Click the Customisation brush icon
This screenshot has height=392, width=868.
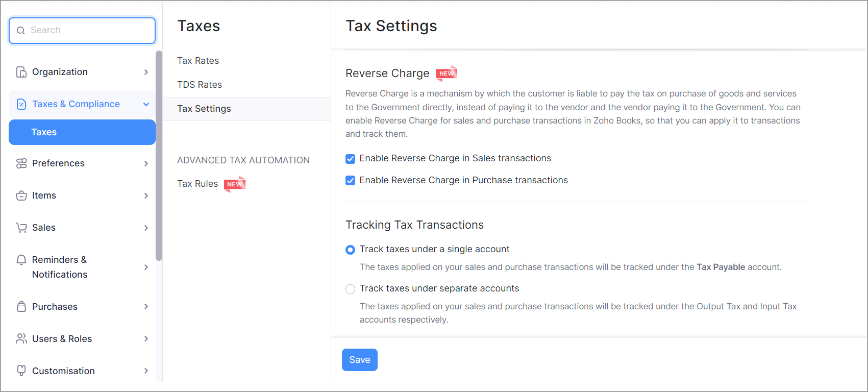[21, 371]
